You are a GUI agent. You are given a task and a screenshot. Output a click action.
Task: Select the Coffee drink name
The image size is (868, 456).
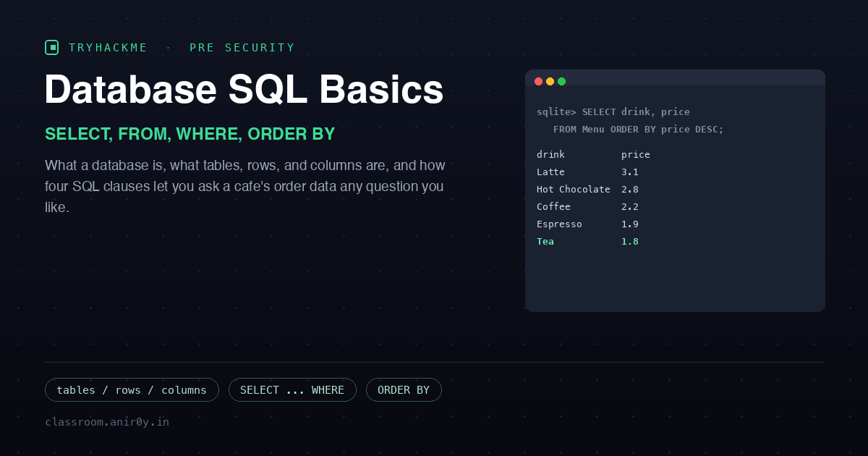[553, 206]
